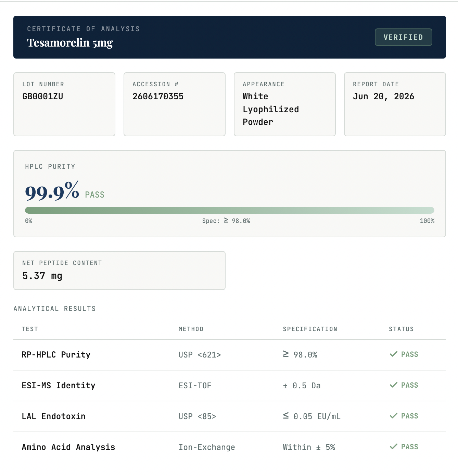Select the RP-HPLC Purity row name
This screenshot has width=458, height=476.
pyautogui.click(x=56, y=355)
